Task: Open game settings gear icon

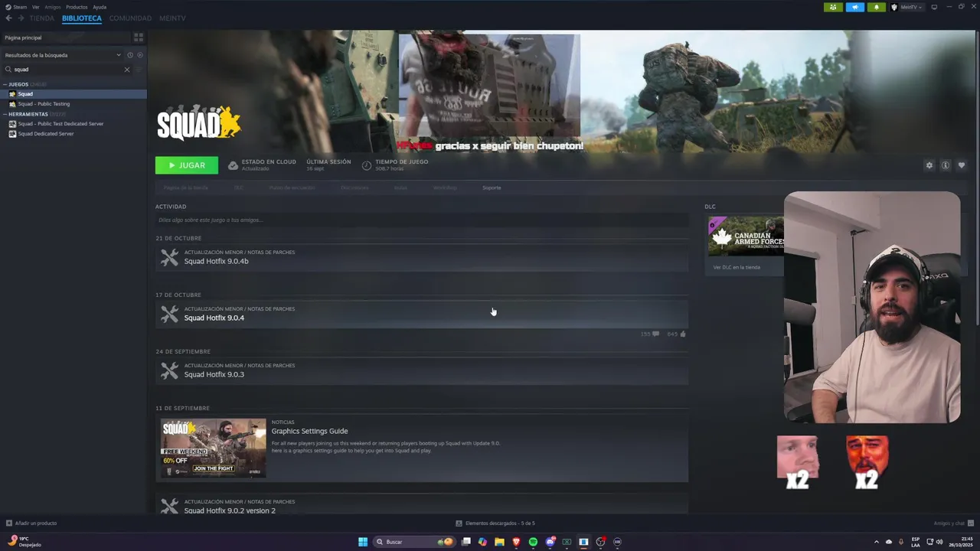Action: (x=929, y=165)
